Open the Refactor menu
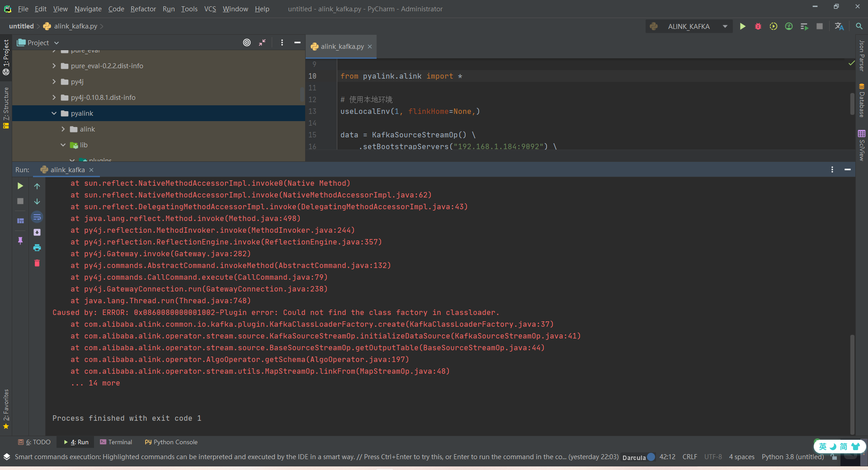Screen dimensions: 868x470 click(x=143, y=9)
